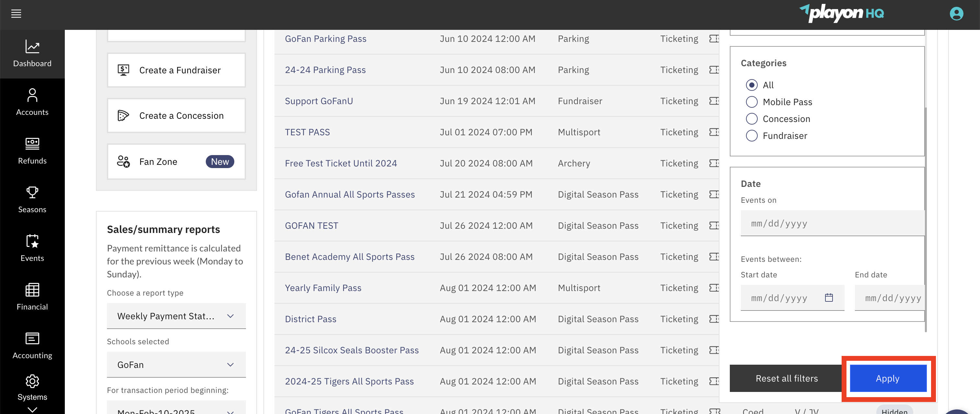Click the fundraiser monitor icon
Viewport: 980px width, 414px height.
(123, 70)
